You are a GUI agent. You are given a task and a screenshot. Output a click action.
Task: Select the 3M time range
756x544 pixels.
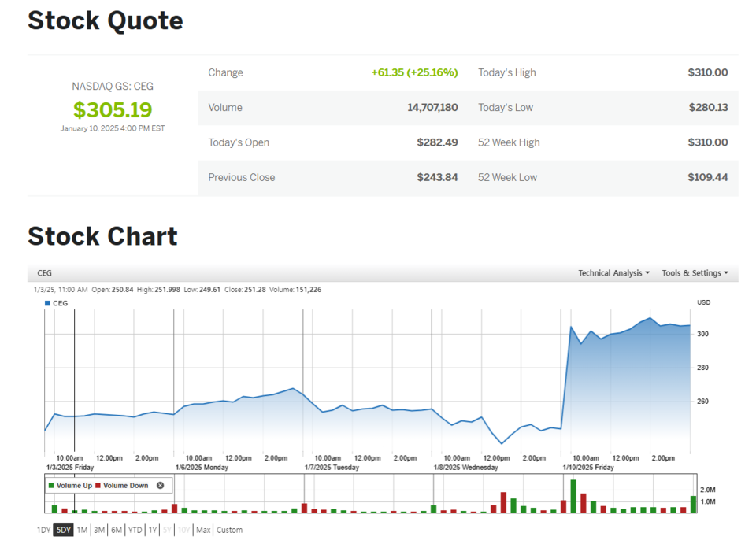point(99,530)
